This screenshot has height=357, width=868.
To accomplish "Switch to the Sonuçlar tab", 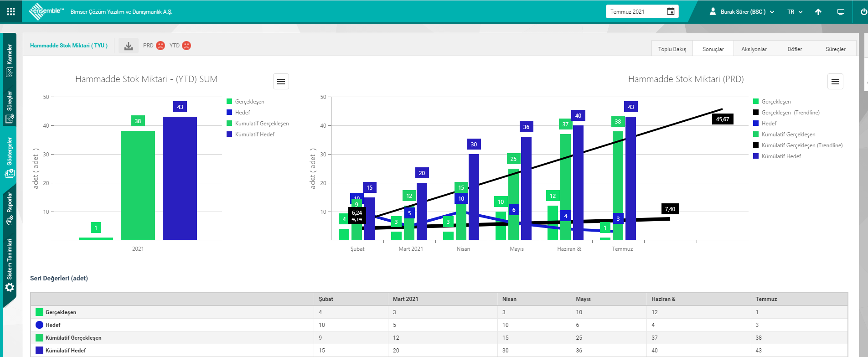I will pos(713,49).
